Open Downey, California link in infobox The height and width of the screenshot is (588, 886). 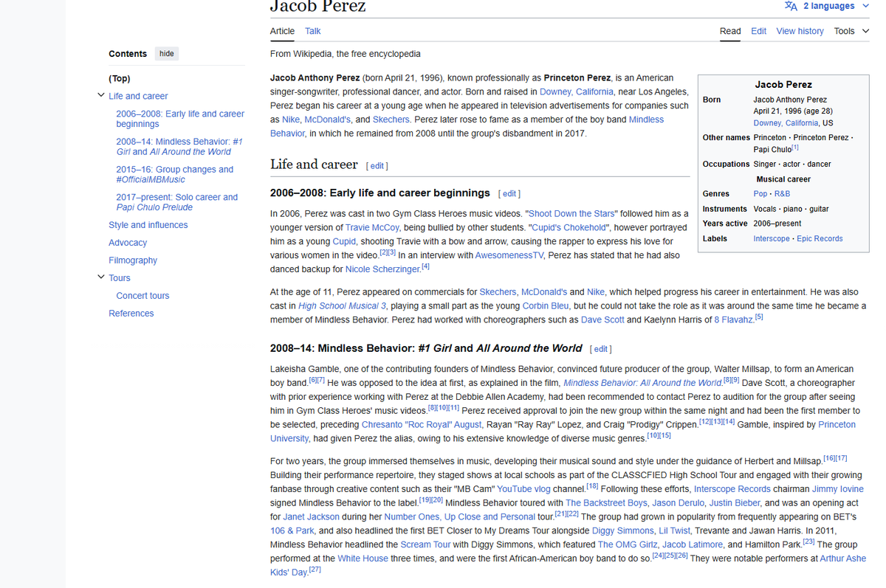[786, 123]
